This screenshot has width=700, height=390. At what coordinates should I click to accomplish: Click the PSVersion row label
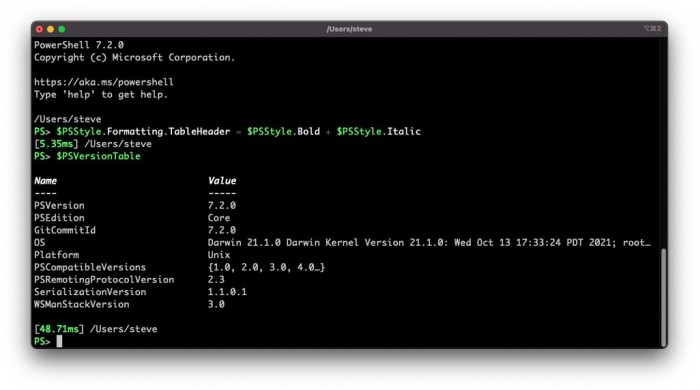(59, 206)
